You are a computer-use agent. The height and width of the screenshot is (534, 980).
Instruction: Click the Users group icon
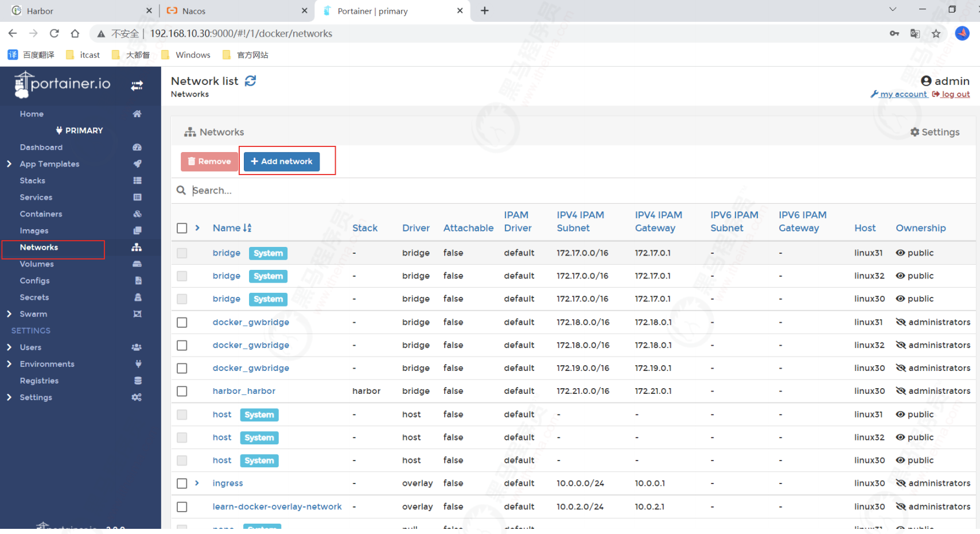[x=136, y=347]
